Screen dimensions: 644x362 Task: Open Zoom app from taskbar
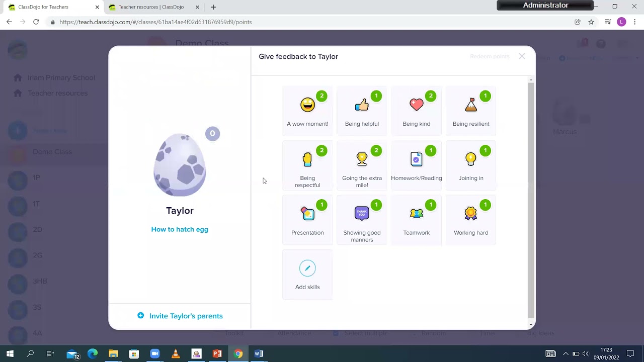pyautogui.click(x=154, y=353)
